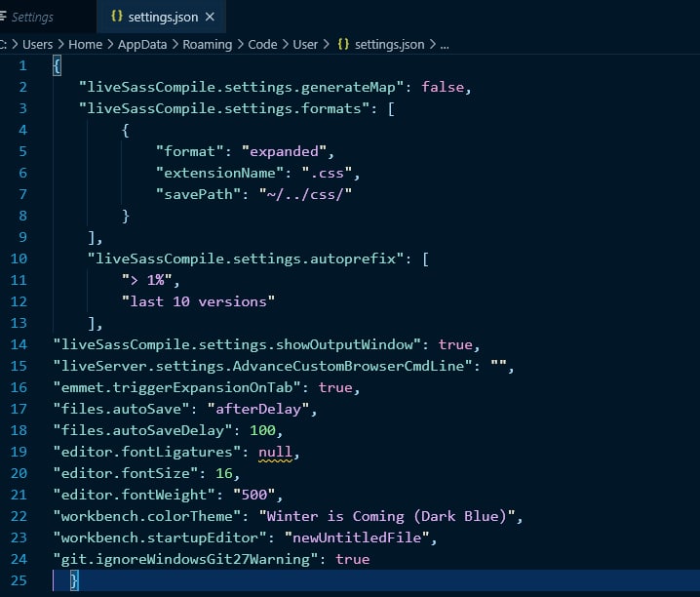
Task: Click the "files.autoSave" key
Action: click(x=122, y=409)
